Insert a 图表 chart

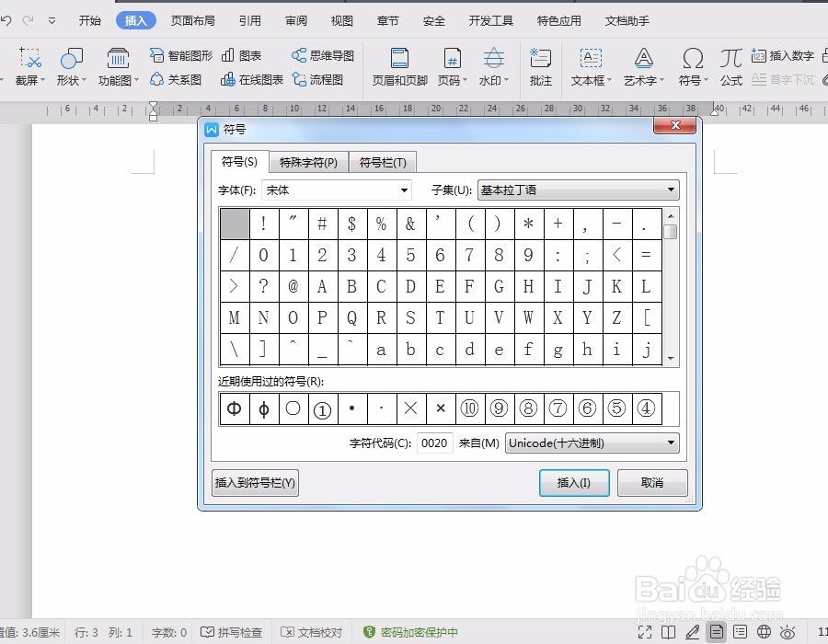coord(244,55)
